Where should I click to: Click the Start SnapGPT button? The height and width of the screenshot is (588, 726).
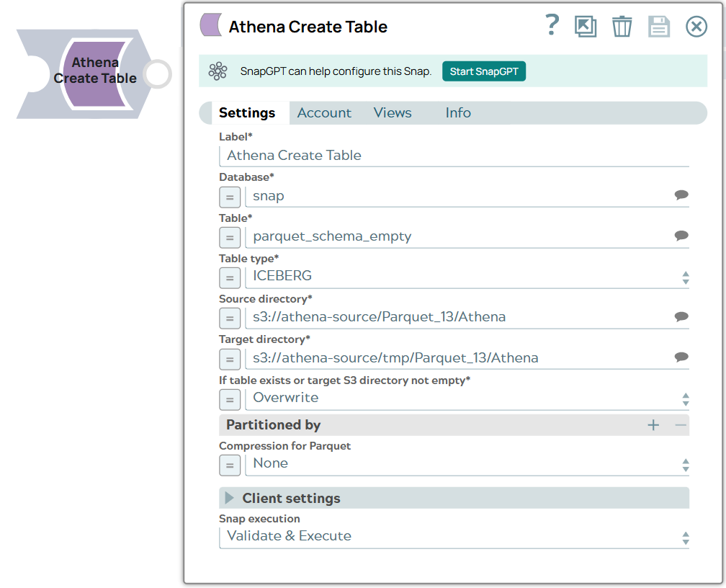[x=483, y=71]
